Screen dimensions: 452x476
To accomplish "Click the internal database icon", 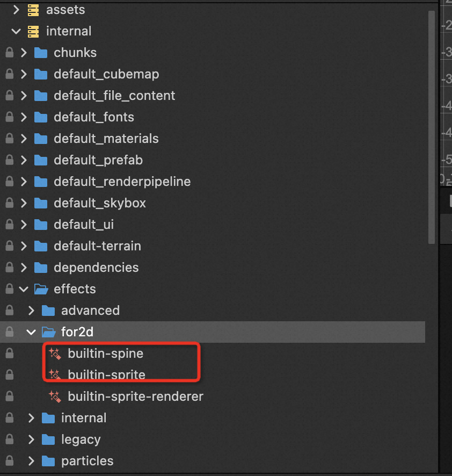I will (33, 31).
